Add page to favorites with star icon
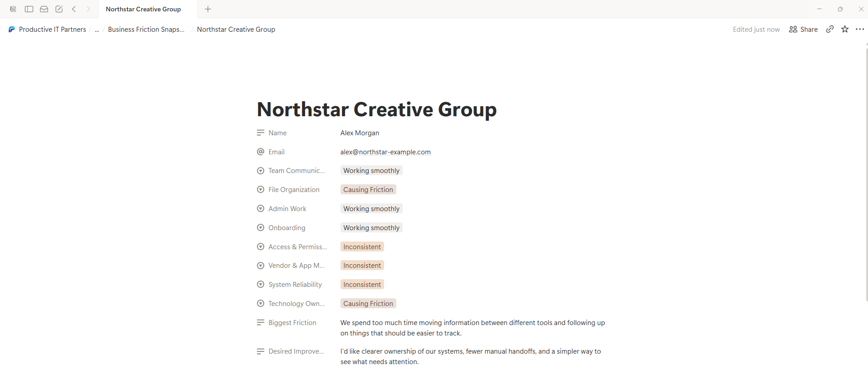The image size is (868, 370). [845, 29]
